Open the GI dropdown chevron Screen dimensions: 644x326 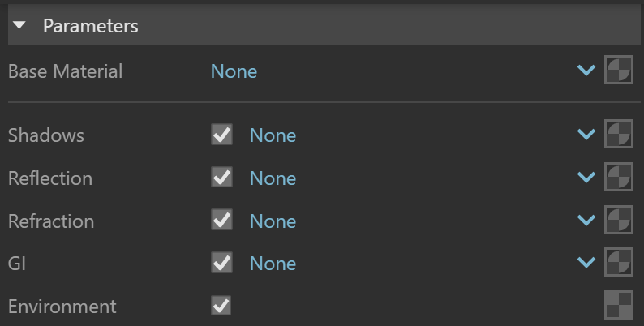(586, 263)
